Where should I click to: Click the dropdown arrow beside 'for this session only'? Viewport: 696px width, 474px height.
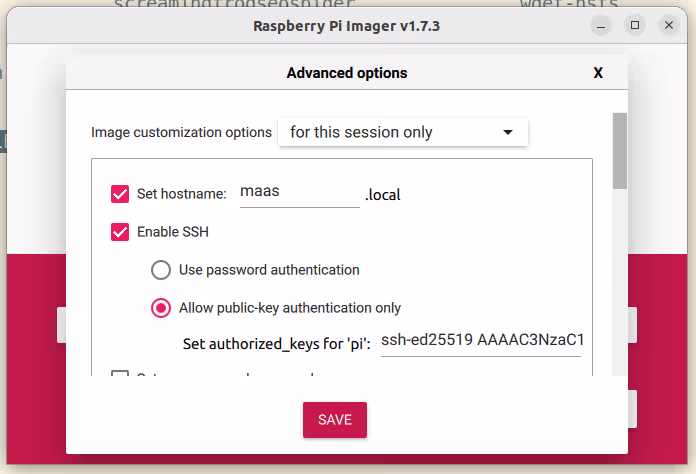(508, 132)
